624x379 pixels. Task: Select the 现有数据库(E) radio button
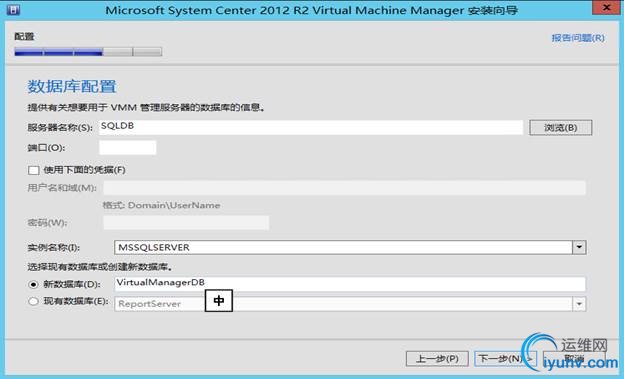click(x=33, y=301)
